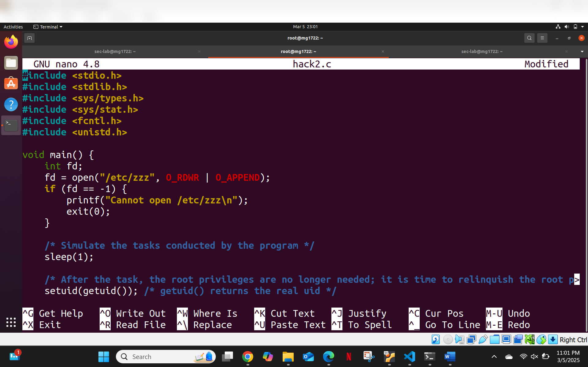This screenshot has height=367, width=588.
Task: Show applications grid in the dock
Action: tap(11, 322)
